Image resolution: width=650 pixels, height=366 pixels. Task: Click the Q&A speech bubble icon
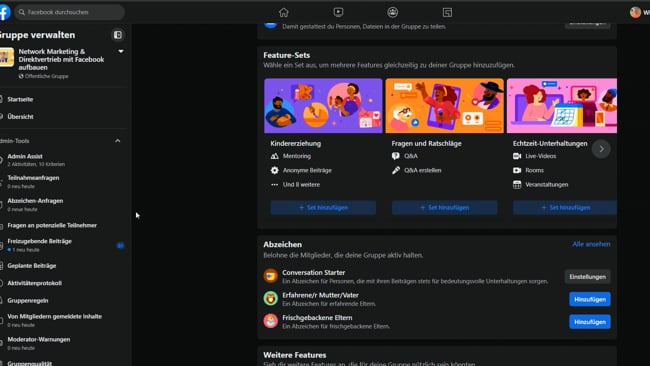tap(395, 156)
